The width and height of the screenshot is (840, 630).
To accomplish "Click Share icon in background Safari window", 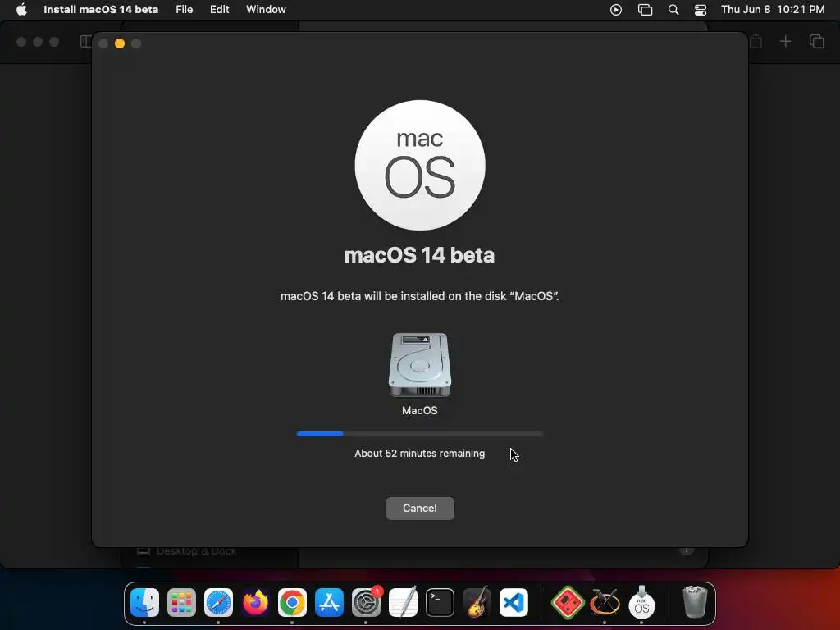I will tap(756, 41).
